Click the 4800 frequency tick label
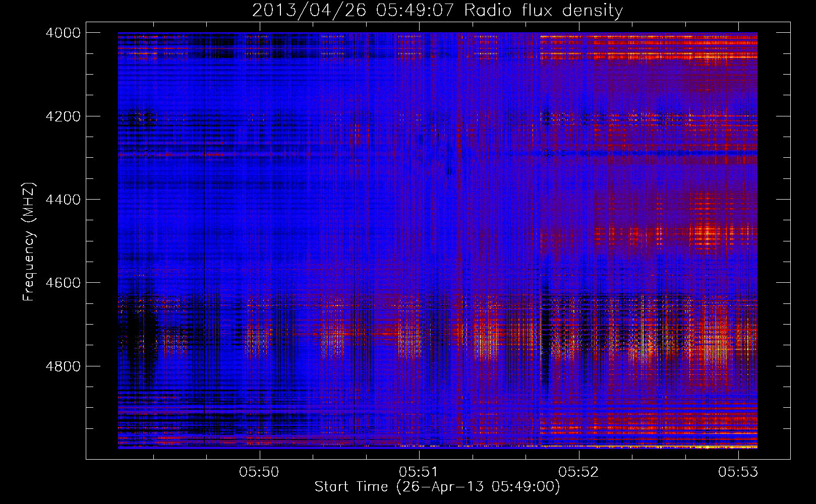 coord(63,366)
